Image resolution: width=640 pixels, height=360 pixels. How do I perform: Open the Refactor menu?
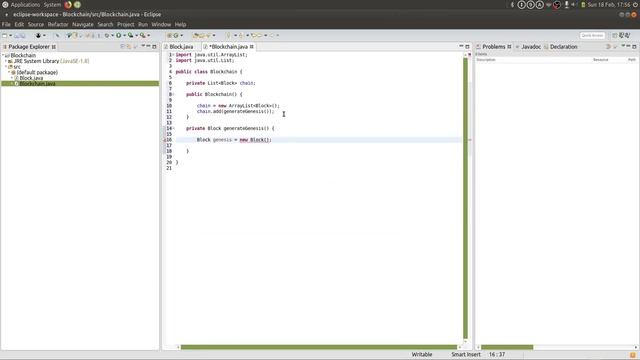58,24
